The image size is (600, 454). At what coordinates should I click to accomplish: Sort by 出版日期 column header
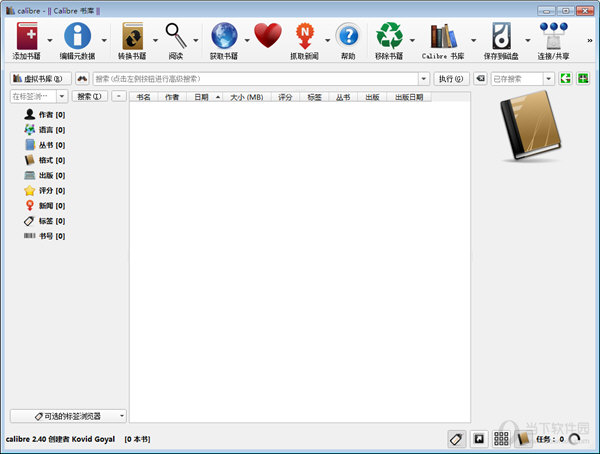(x=409, y=97)
